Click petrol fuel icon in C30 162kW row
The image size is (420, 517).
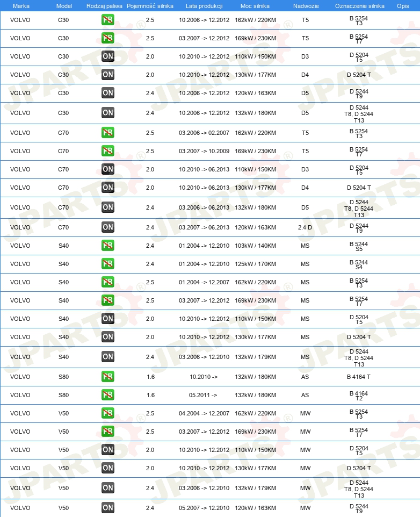point(108,20)
